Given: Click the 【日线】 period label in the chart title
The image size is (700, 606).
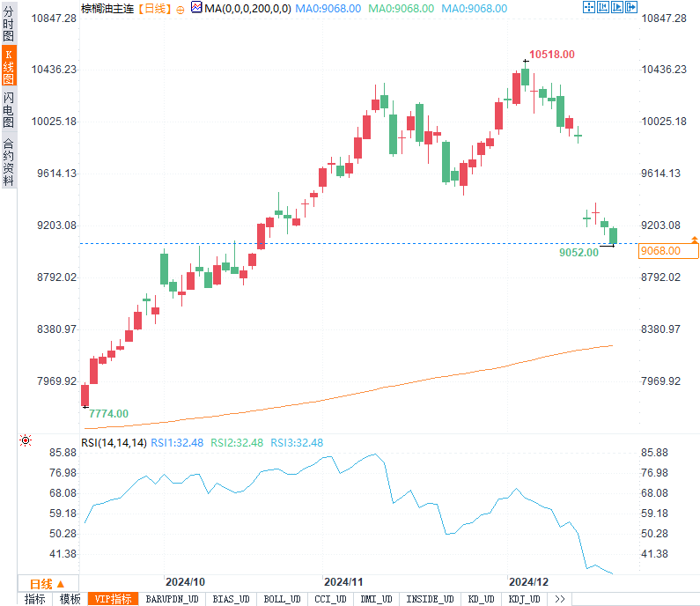Looking at the screenshot, I should pyautogui.click(x=155, y=9).
